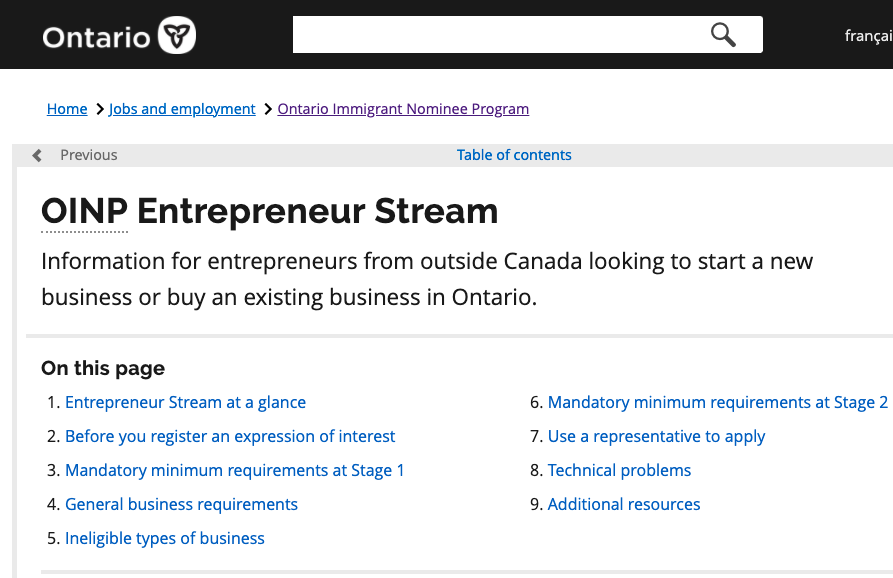Jump to Entrepreneur Stream at a glance
The height and width of the screenshot is (578, 893).
(185, 402)
